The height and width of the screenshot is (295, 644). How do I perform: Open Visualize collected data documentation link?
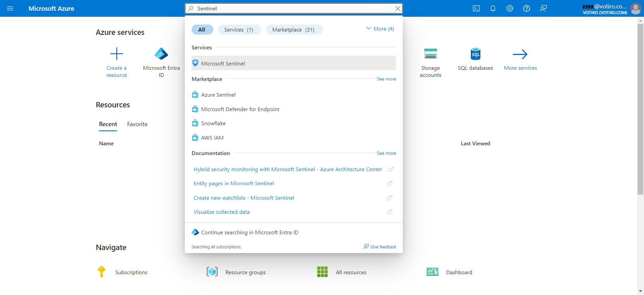coord(222,212)
